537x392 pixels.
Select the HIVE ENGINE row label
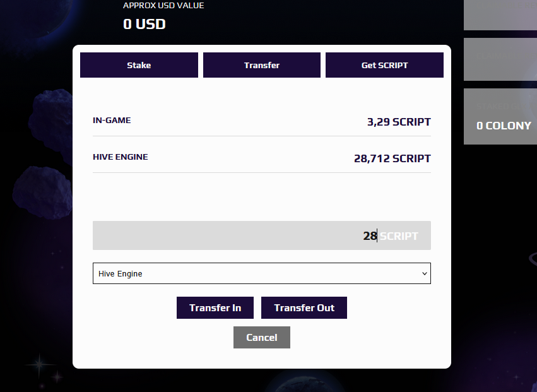tap(120, 157)
